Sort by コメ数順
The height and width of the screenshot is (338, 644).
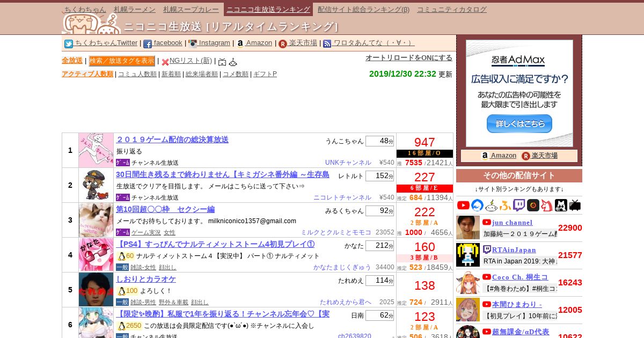pos(236,74)
